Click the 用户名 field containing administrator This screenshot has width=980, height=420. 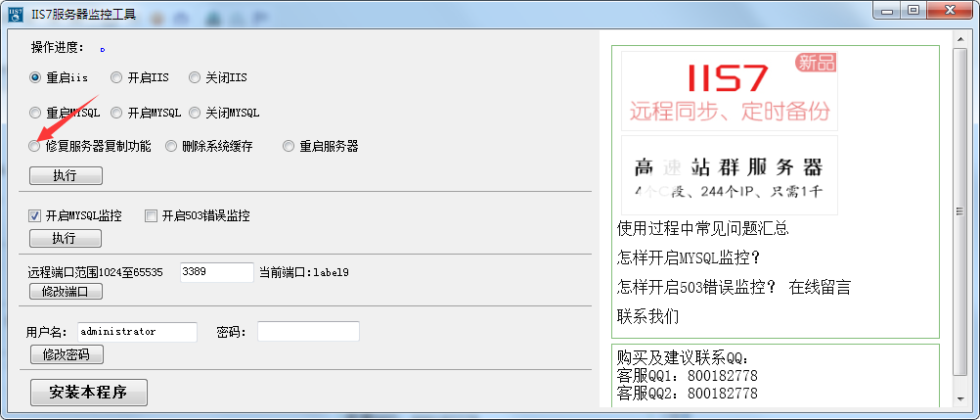click(x=138, y=332)
